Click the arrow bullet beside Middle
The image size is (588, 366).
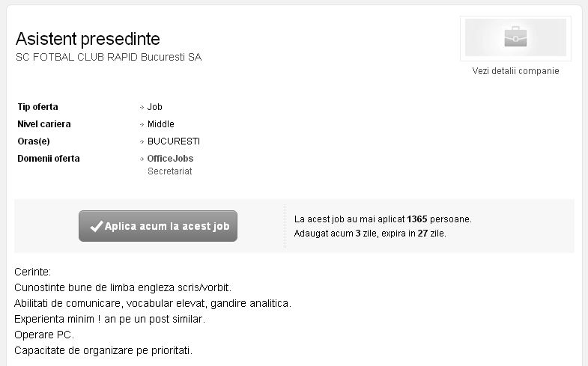click(142, 124)
